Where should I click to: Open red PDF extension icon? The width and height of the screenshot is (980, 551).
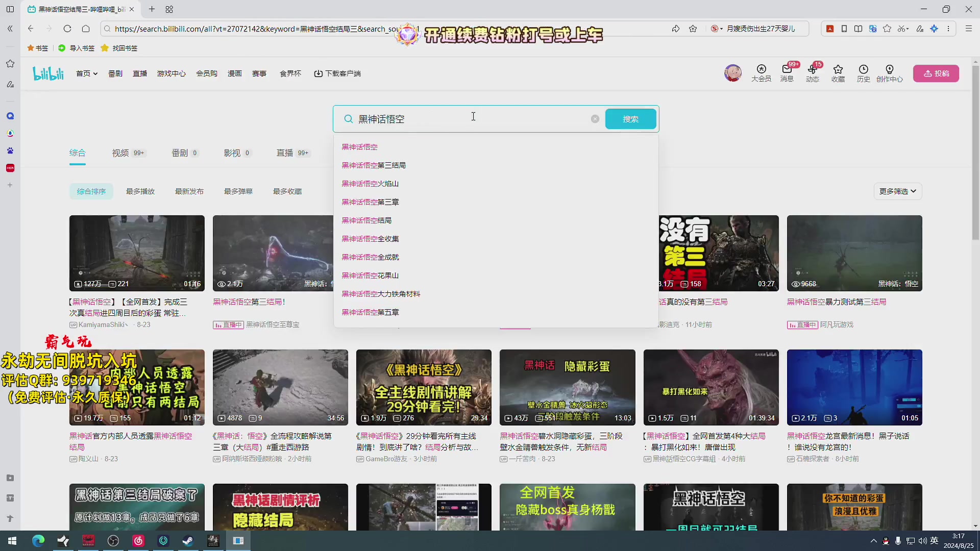(830, 29)
